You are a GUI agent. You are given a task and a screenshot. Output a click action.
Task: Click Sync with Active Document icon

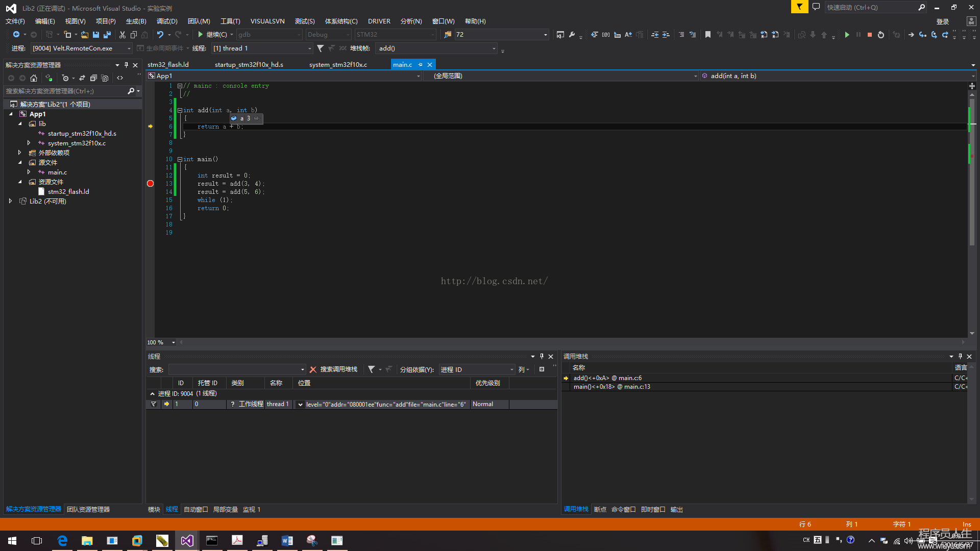coord(82,78)
